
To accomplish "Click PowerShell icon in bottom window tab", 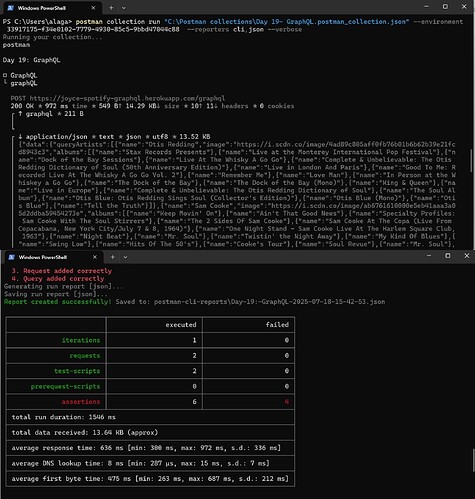I will point(12,257).
